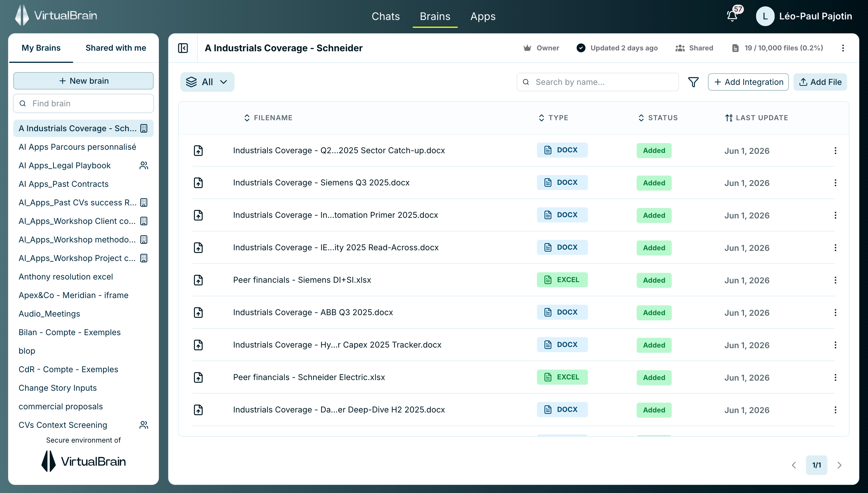Open the notifications bell
This screenshot has height=493, width=868.
[x=732, y=16]
